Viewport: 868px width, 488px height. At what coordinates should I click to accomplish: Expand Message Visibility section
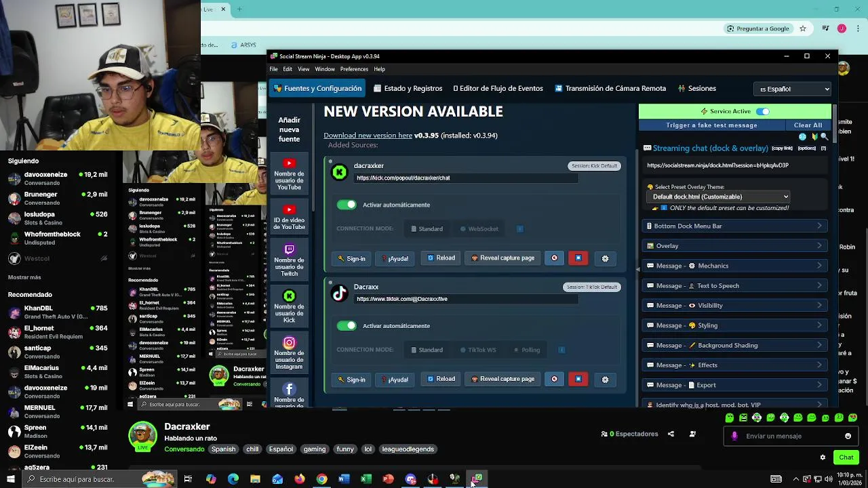(x=734, y=306)
